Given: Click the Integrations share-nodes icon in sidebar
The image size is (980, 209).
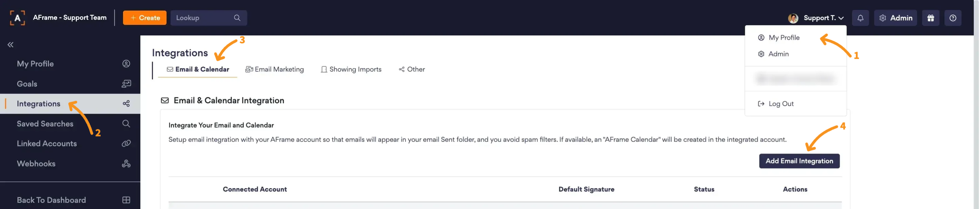Looking at the screenshot, I should click(126, 104).
